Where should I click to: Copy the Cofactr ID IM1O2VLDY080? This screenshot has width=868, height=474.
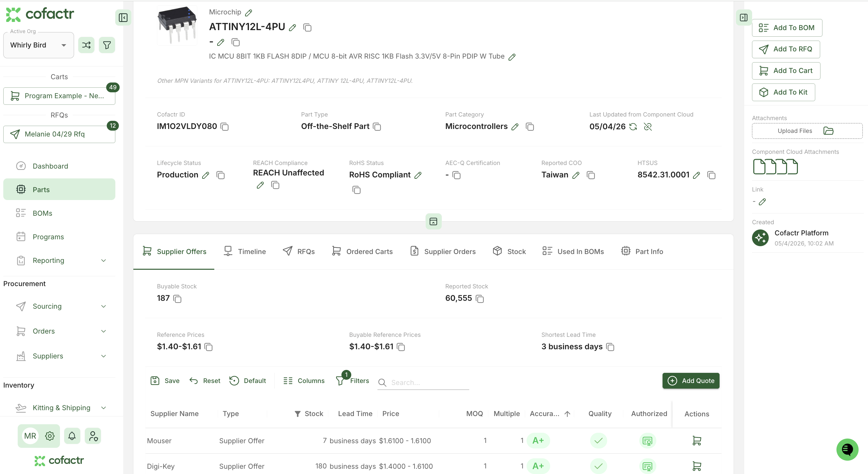[x=224, y=127]
